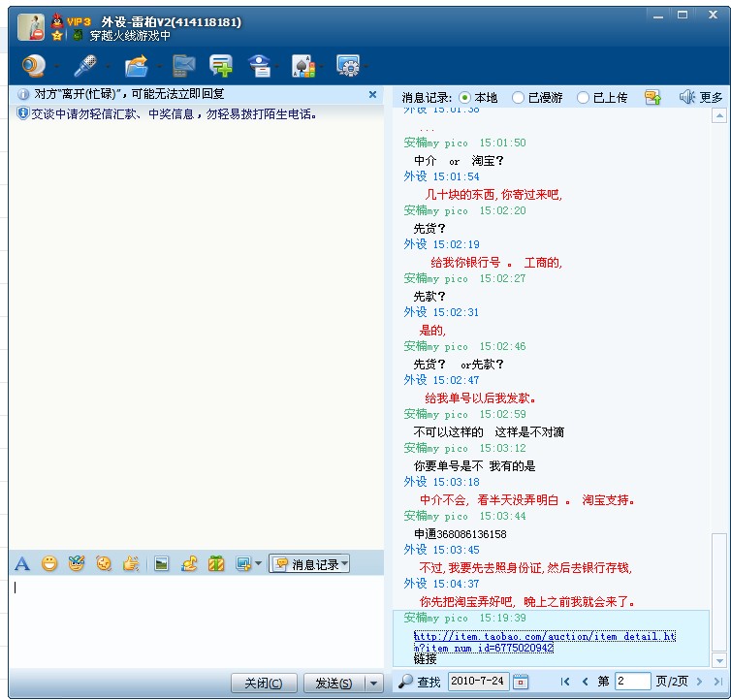731x700 pixels.
Task: Click the scroll up arrow in message records
Action: [x=719, y=115]
